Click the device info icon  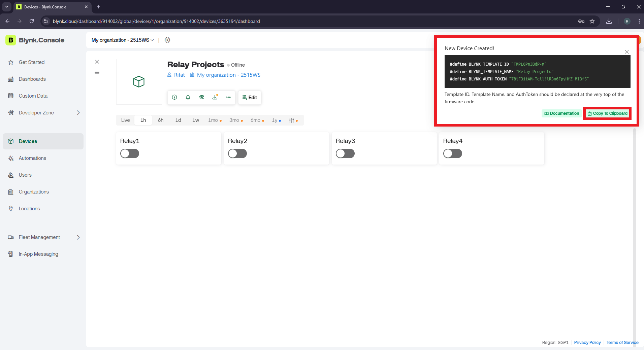(x=174, y=97)
